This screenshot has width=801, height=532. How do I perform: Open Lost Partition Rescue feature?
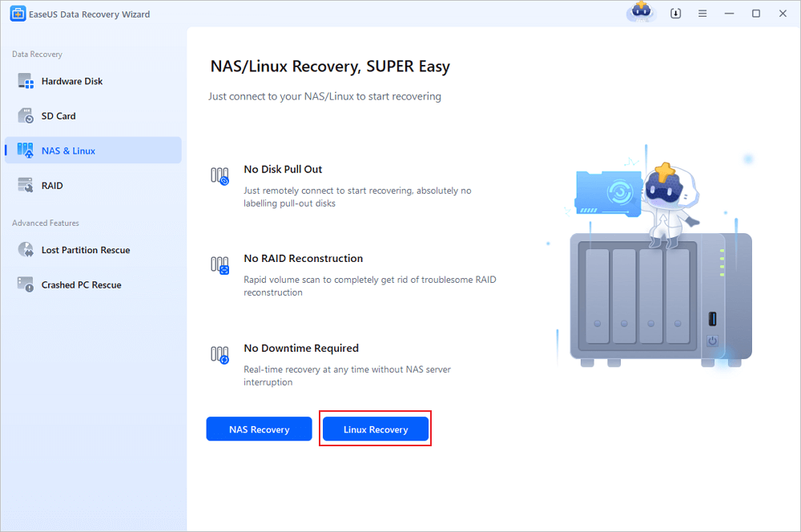(93, 250)
